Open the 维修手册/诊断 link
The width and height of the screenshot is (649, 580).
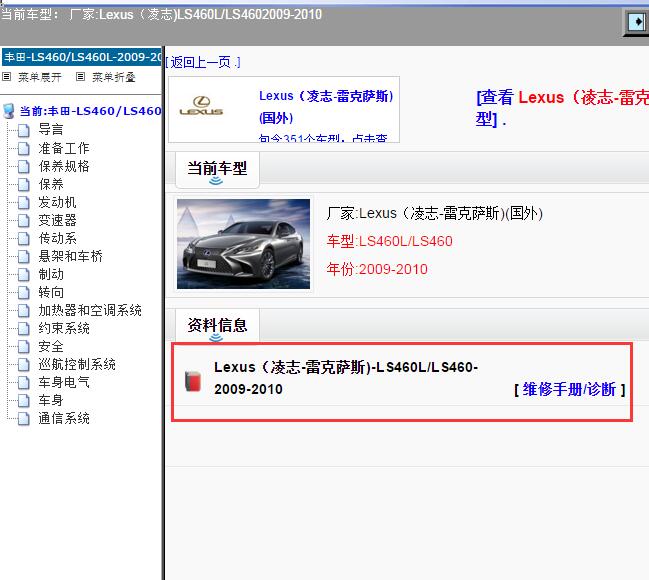pos(570,390)
